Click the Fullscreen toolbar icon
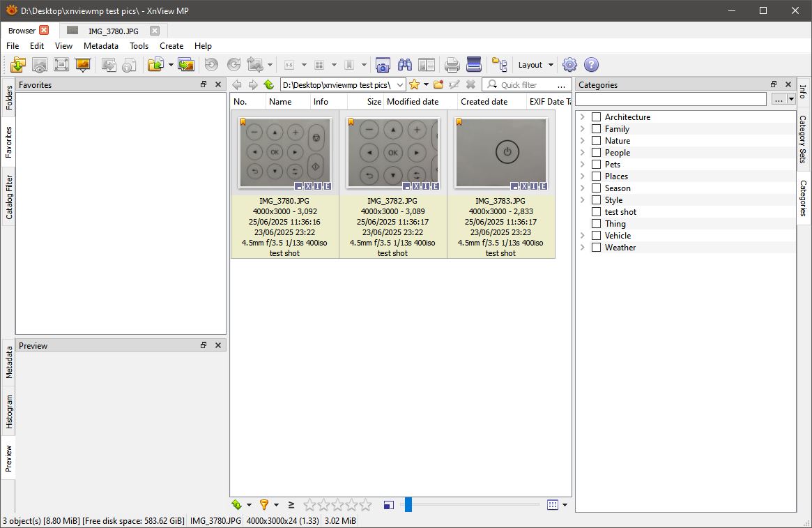The height and width of the screenshot is (528, 812). 61,65
